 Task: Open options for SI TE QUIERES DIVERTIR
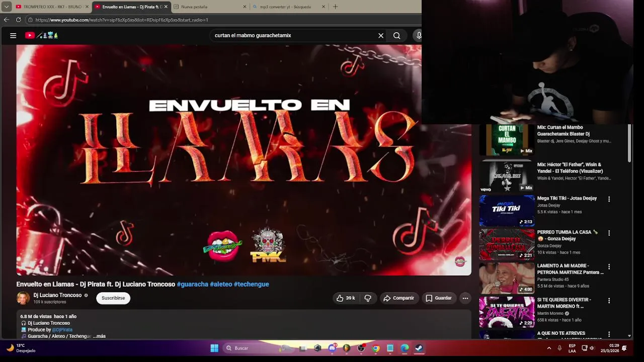point(609,301)
